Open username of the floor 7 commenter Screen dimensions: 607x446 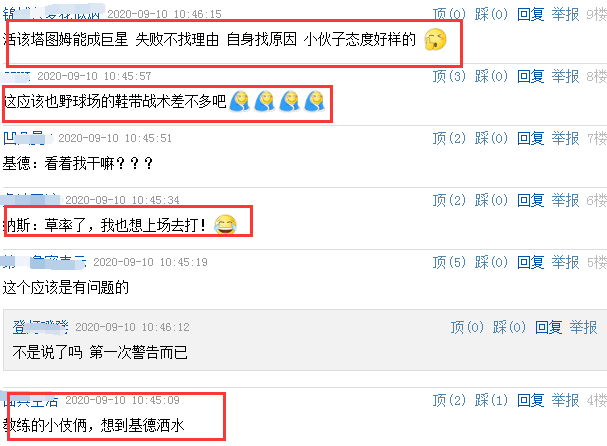[28, 138]
